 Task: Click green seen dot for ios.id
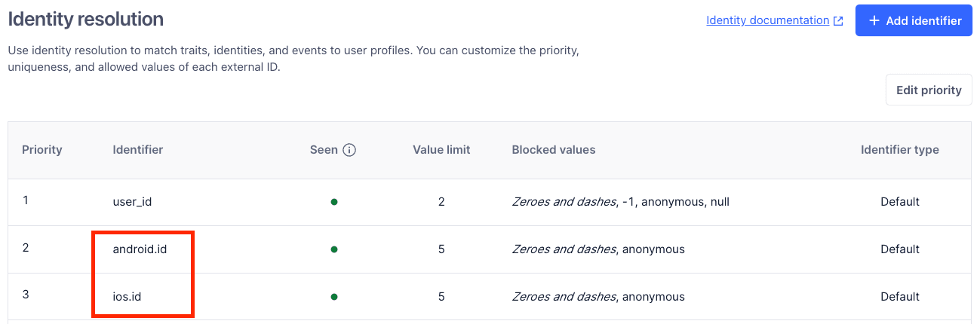333,297
